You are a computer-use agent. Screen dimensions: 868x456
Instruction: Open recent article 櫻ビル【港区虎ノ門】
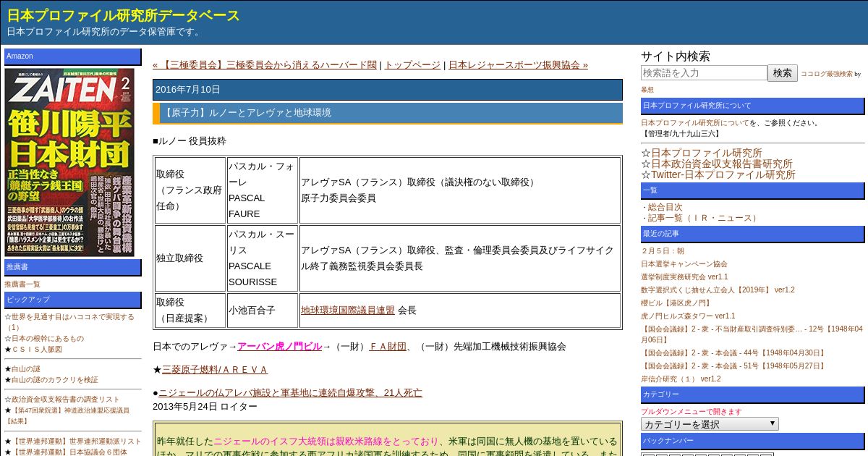tap(676, 303)
